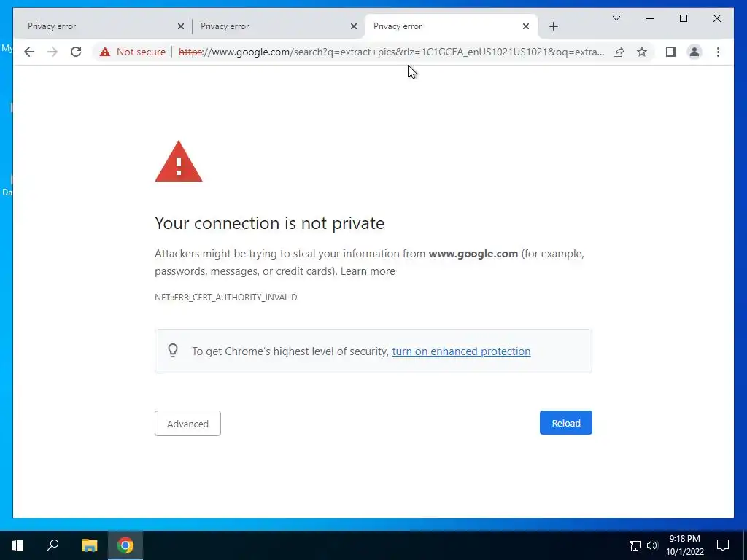Open the volume speaker tray icon
This screenshot has width=747, height=560.
coord(652,545)
